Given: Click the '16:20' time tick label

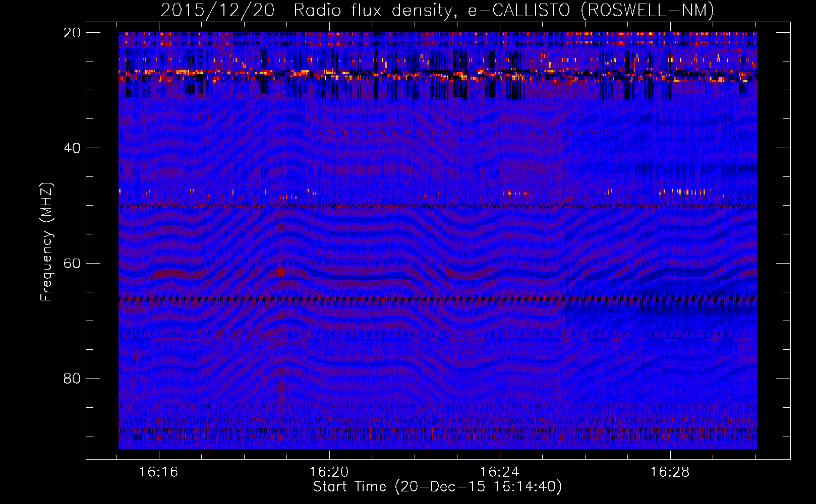Looking at the screenshot, I should (x=329, y=472).
